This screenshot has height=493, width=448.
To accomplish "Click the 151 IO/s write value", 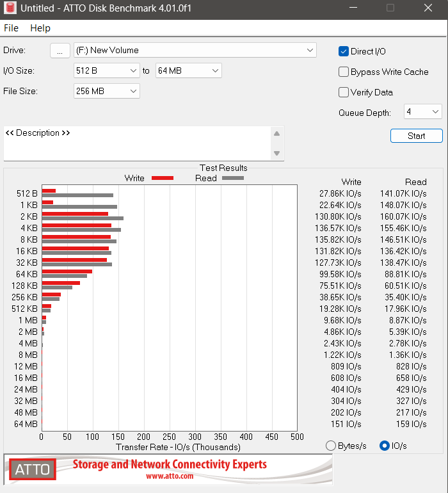I will point(346,424).
